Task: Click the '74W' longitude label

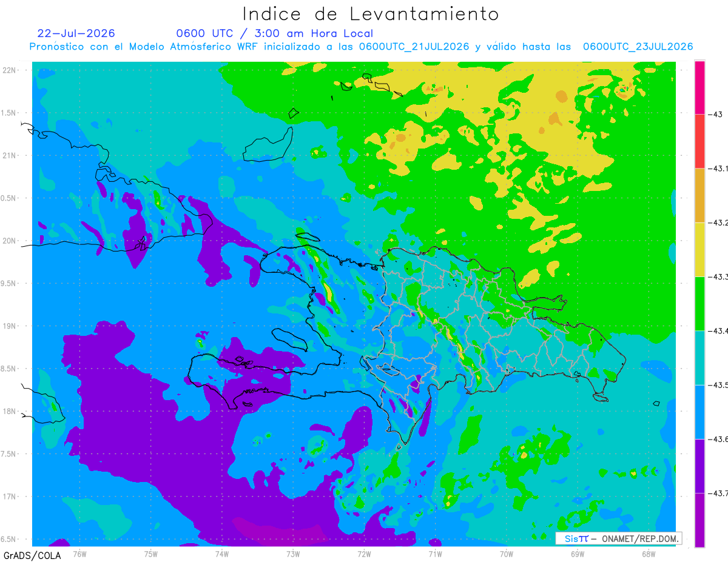Action: [x=221, y=553]
